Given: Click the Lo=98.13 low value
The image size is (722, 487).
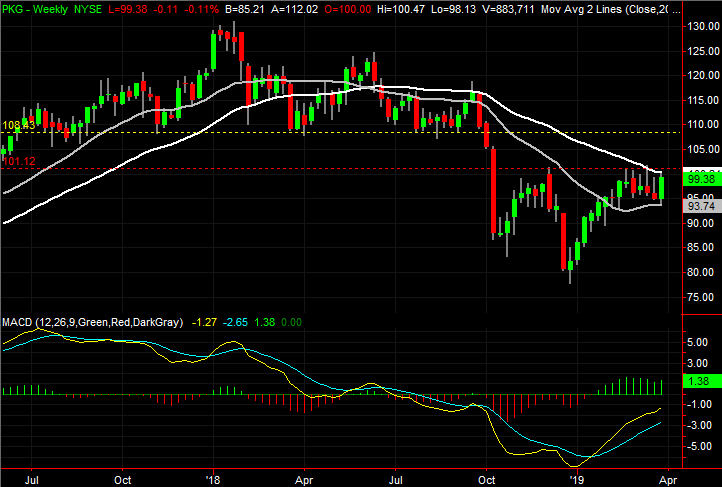Looking at the screenshot, I should [x=454, y=9].
